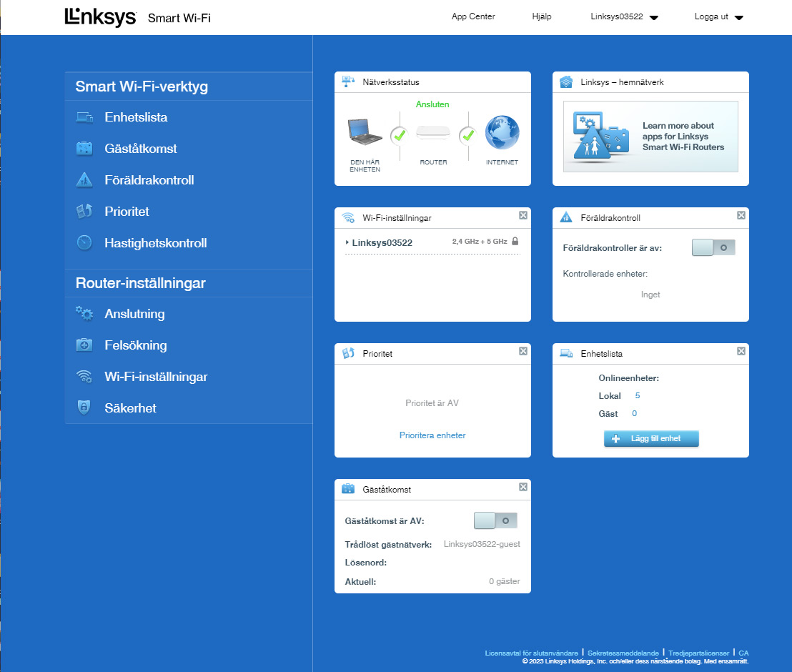Open Hjälp from the top bar

coord(541,16)
